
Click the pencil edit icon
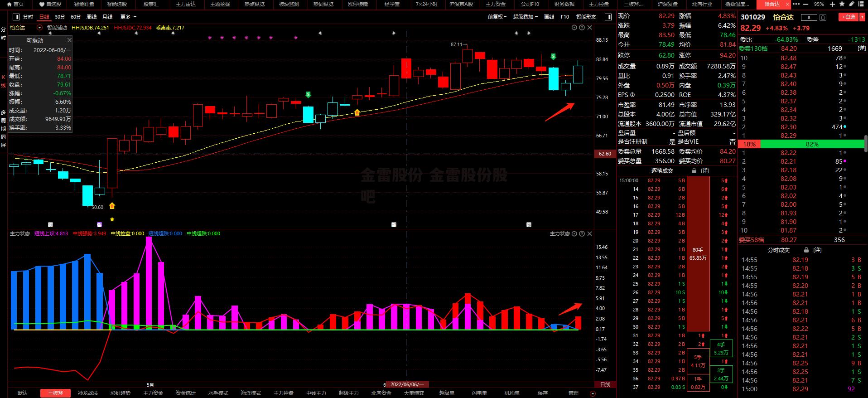(852, 4)
